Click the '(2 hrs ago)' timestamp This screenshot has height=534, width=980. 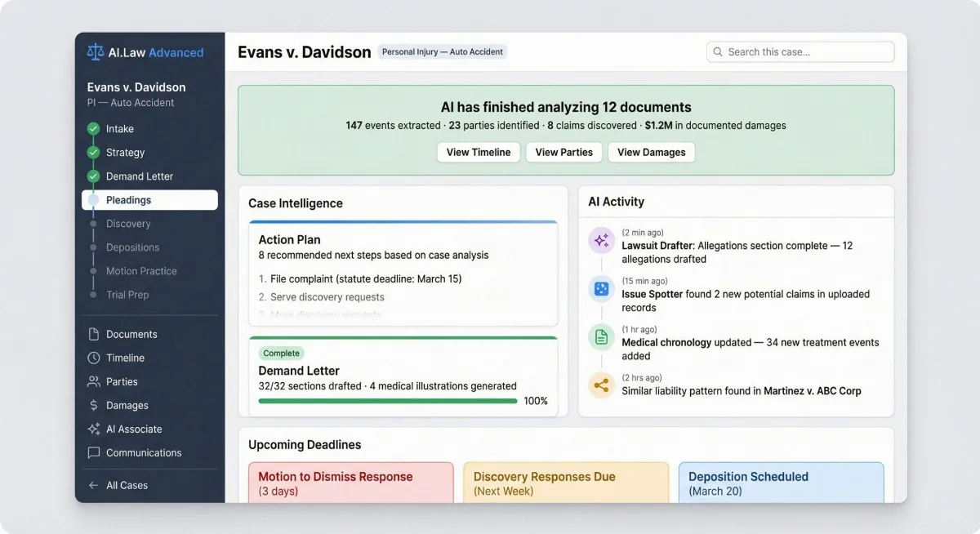[x=642, y=378]
